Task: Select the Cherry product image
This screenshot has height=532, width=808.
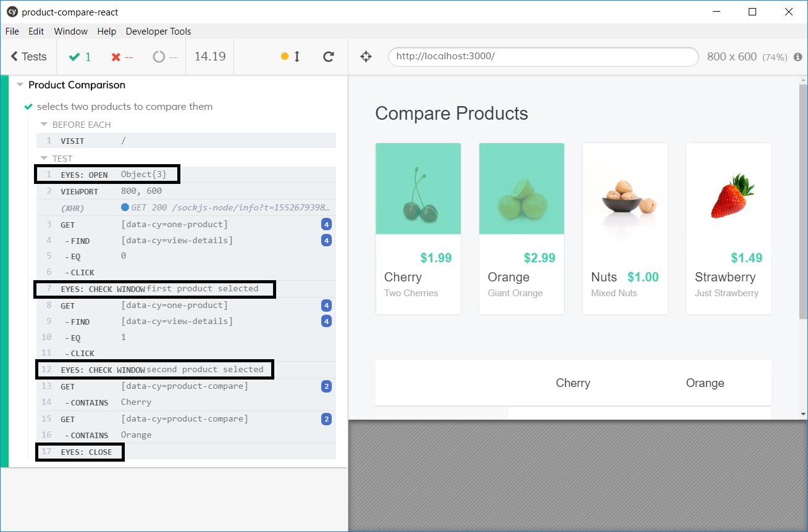Action: tap(418, 189)
